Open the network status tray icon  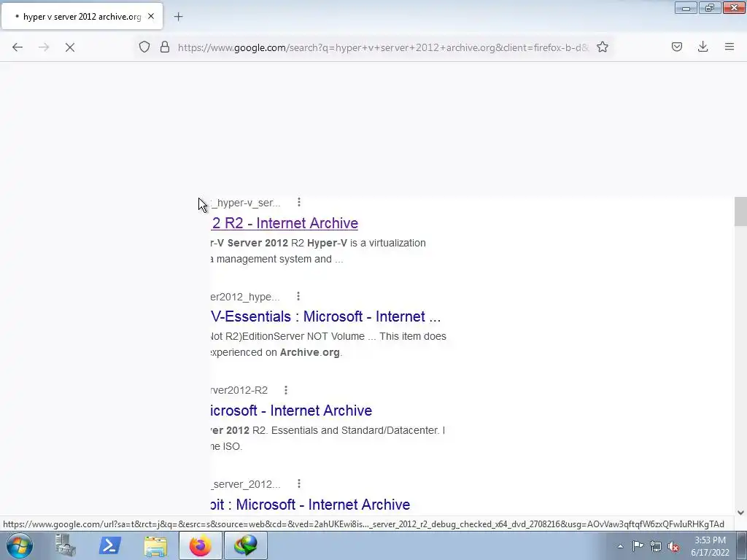[x=656, y=546]
